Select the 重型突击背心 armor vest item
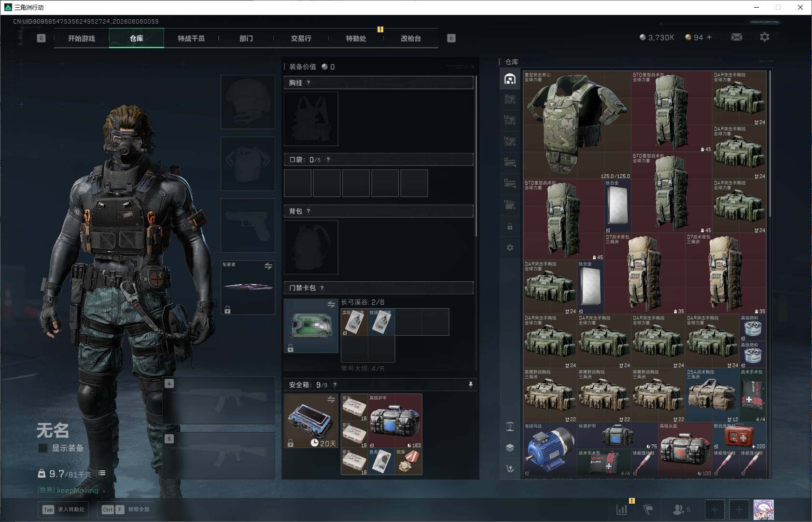 coord(577,125)
